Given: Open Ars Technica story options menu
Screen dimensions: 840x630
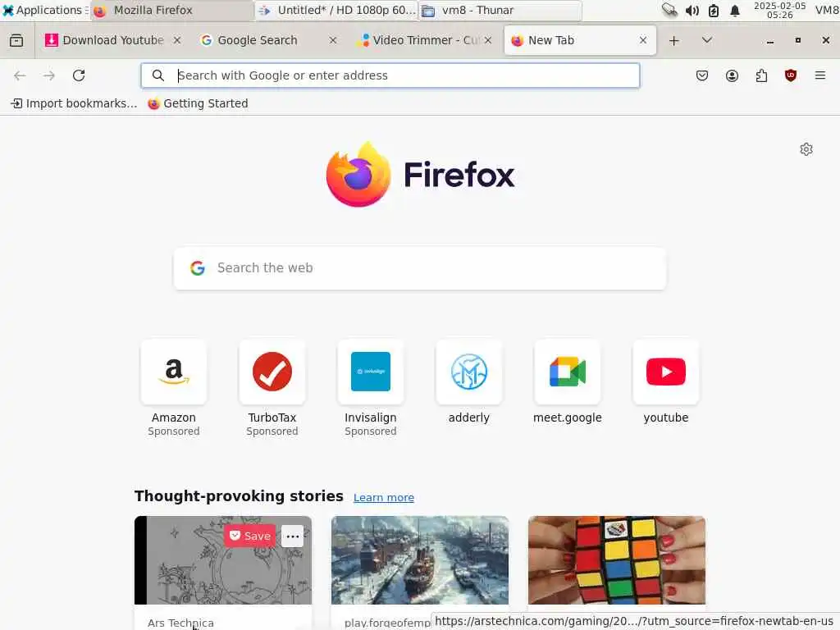Looking at the screenshot, I should point(293,536).
